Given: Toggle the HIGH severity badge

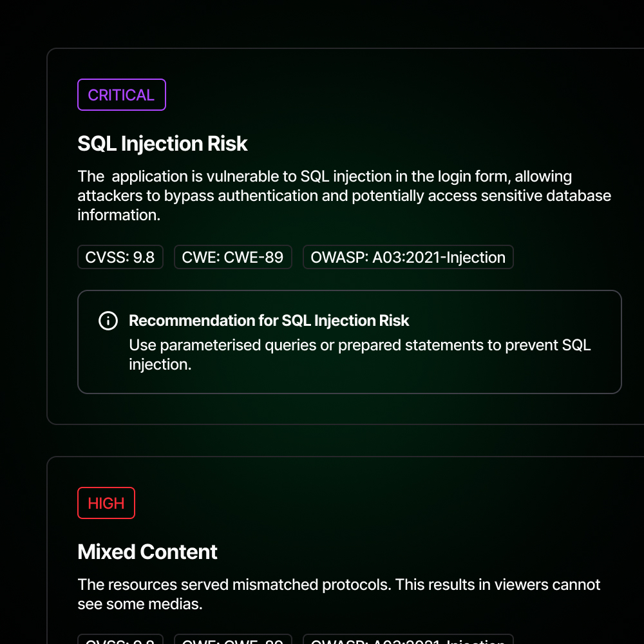Looking at the screenshot, I should pos(106,503).
